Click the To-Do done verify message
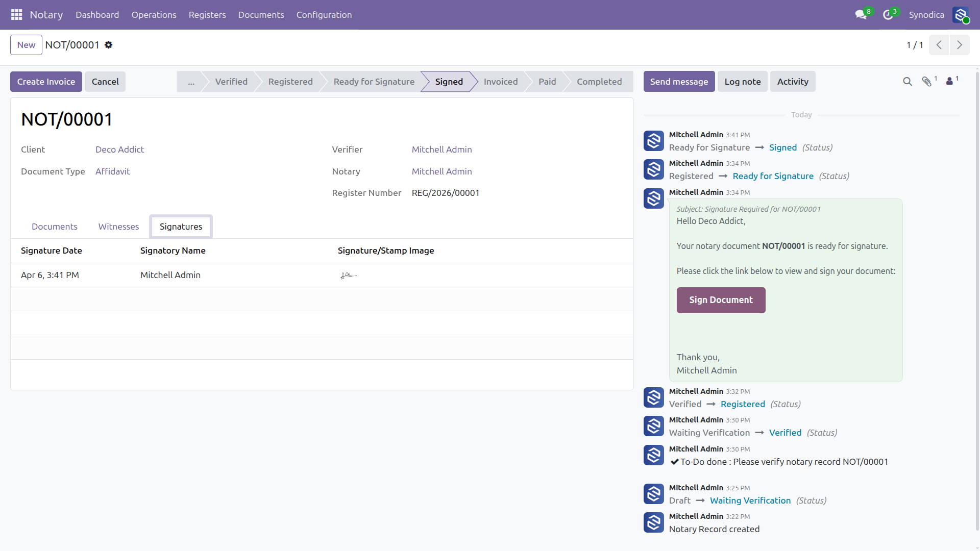 [x=779, y=462]
